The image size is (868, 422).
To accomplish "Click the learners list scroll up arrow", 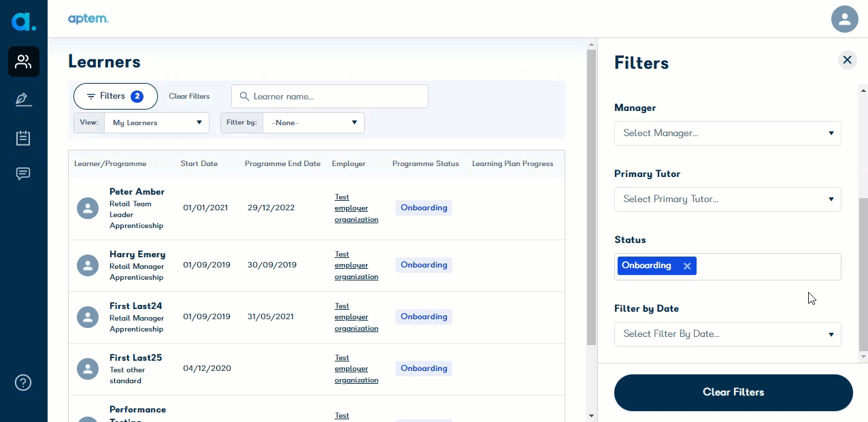I will point(591,44).
